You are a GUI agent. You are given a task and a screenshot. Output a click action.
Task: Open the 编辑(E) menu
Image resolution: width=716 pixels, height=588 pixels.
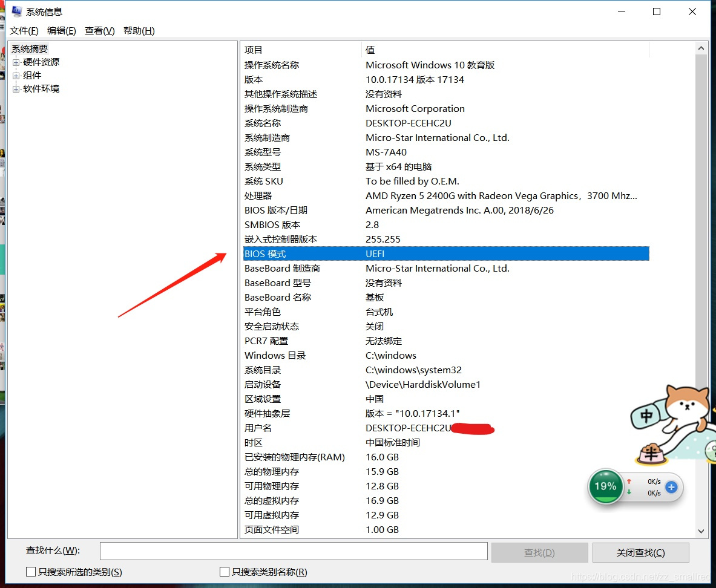(x=62, y=31)
